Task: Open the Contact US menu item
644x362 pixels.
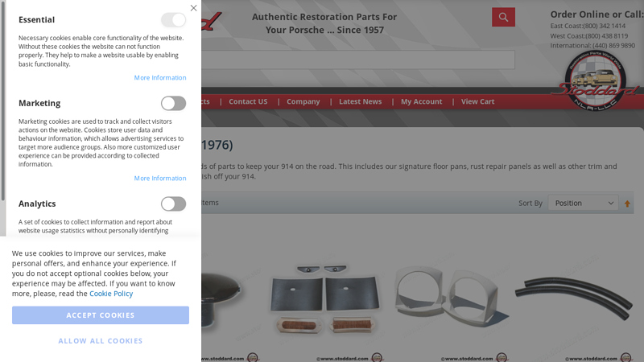Action: (x=248, y=101)
